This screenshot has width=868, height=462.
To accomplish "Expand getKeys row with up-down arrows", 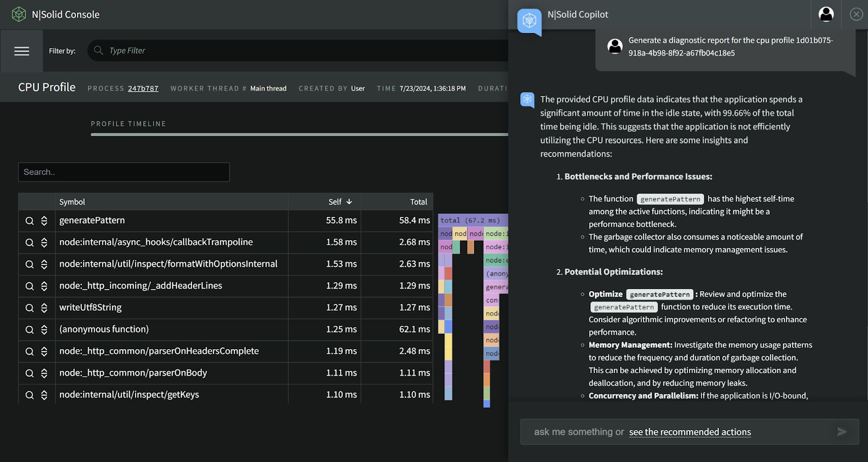I will pos(44,395).
